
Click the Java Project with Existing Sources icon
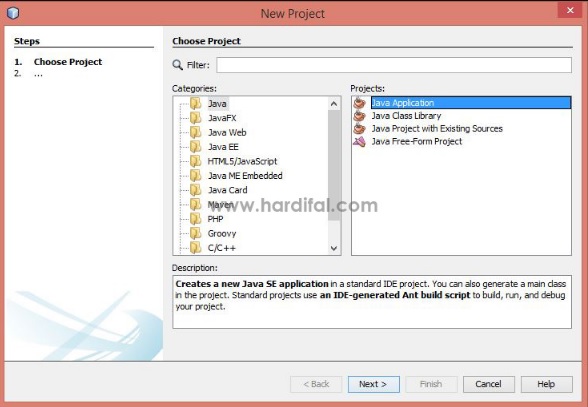(x=359, y=128)
